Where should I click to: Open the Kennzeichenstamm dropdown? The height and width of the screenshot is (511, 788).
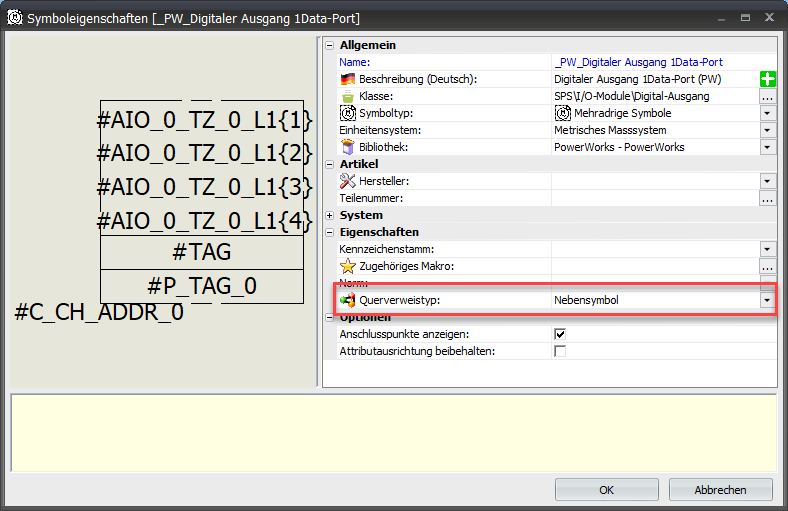[x=767, y=249]
